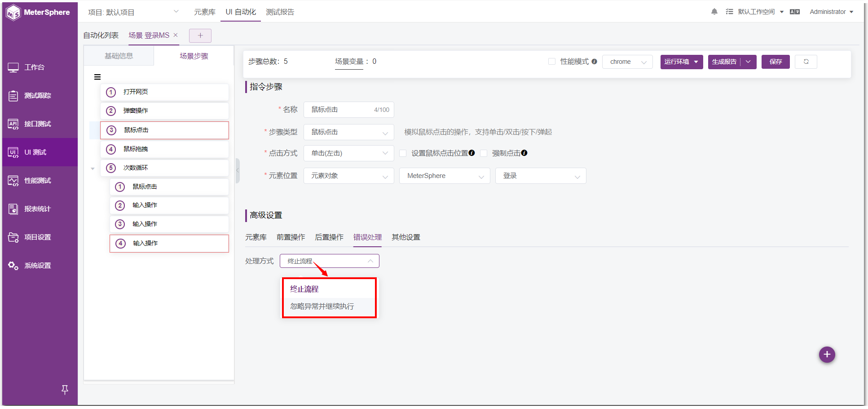The height and width of the screenshot is (409, 868).
Task: Open UI 测试 in the sidebar
Action: point(40,152)
